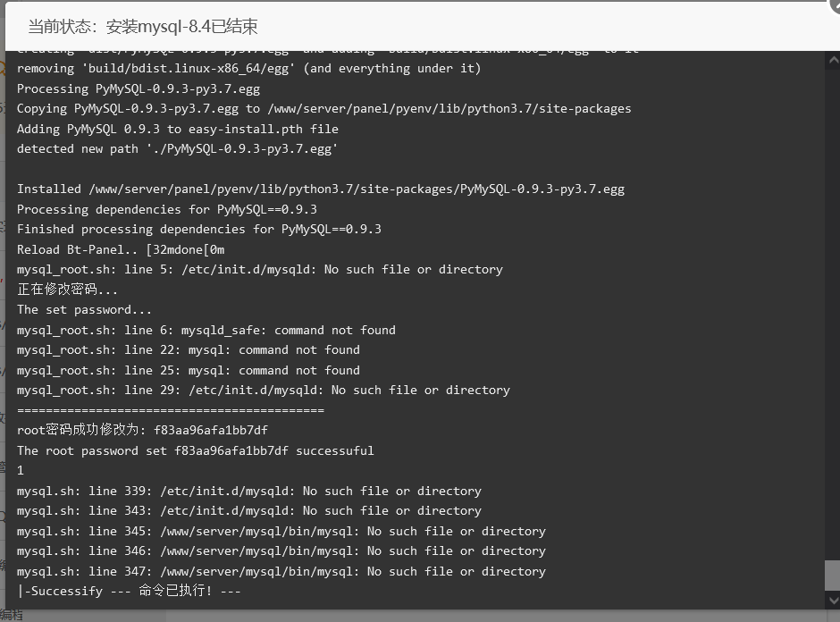Click the empty scrollbar track above thumb
Image resolution: width=840 pixels, height=622 pixels.
point(832,314)
